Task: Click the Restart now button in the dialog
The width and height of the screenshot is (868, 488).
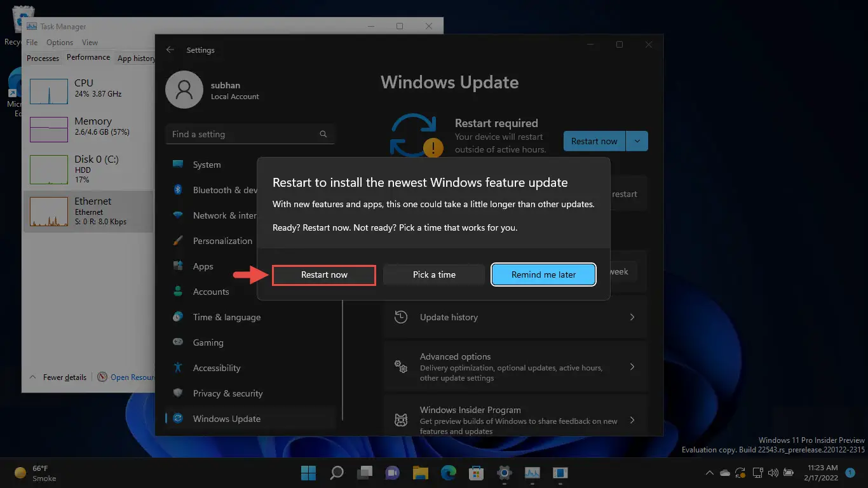Action: point(324,274)
